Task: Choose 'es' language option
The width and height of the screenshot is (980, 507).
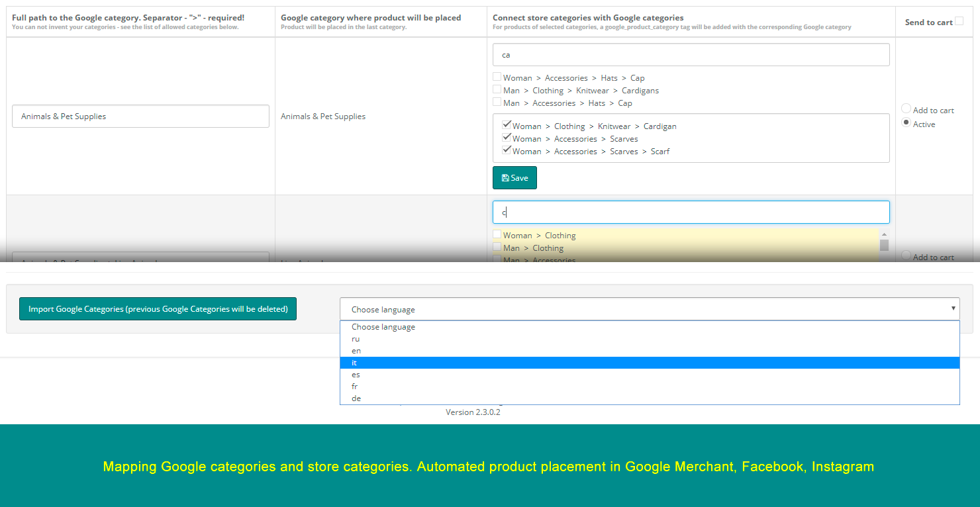Action: tap(650, 375)
